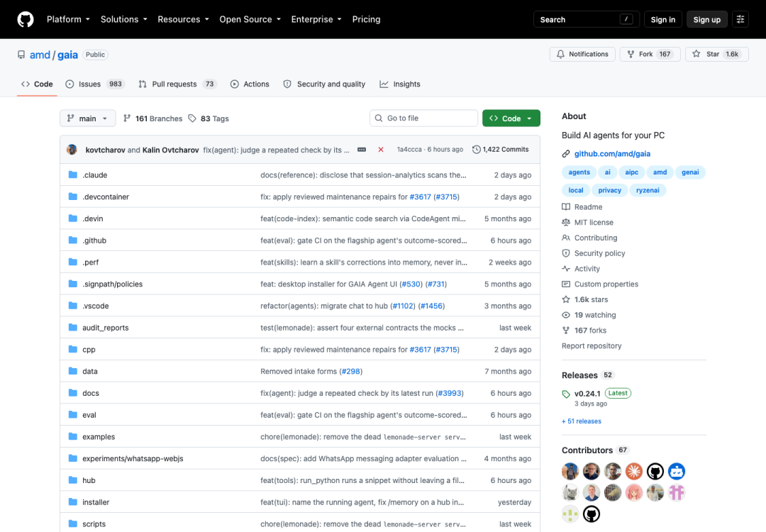The image size is (766, 532).
Task: Click the Sign in button
Action: coord(663,20)
